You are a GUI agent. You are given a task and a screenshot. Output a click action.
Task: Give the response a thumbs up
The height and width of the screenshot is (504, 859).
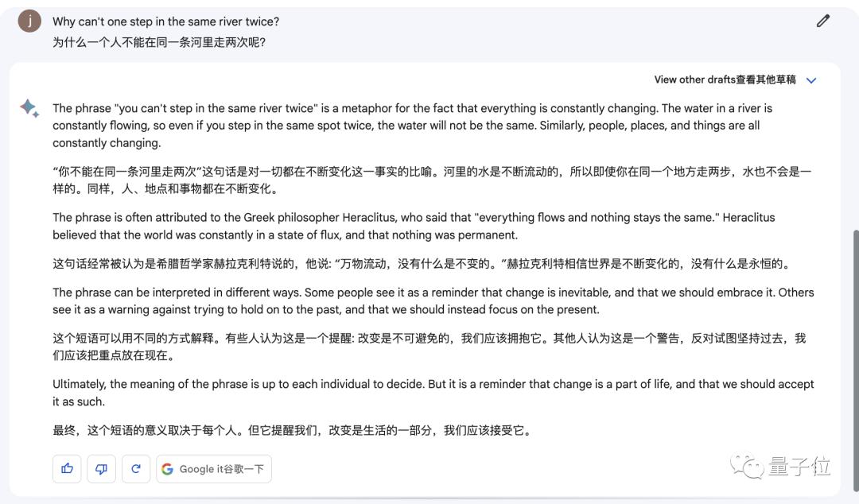click(x=67, y=469)
